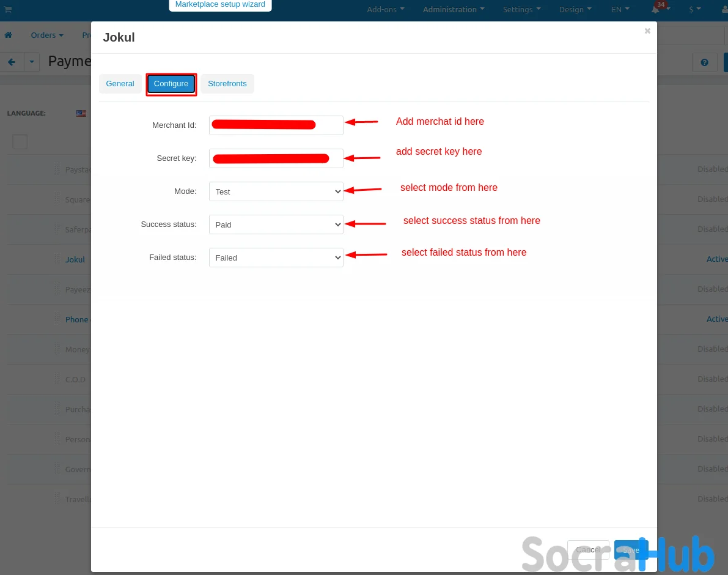
Task: Click the Save button
Action: (x=630, y=550)
